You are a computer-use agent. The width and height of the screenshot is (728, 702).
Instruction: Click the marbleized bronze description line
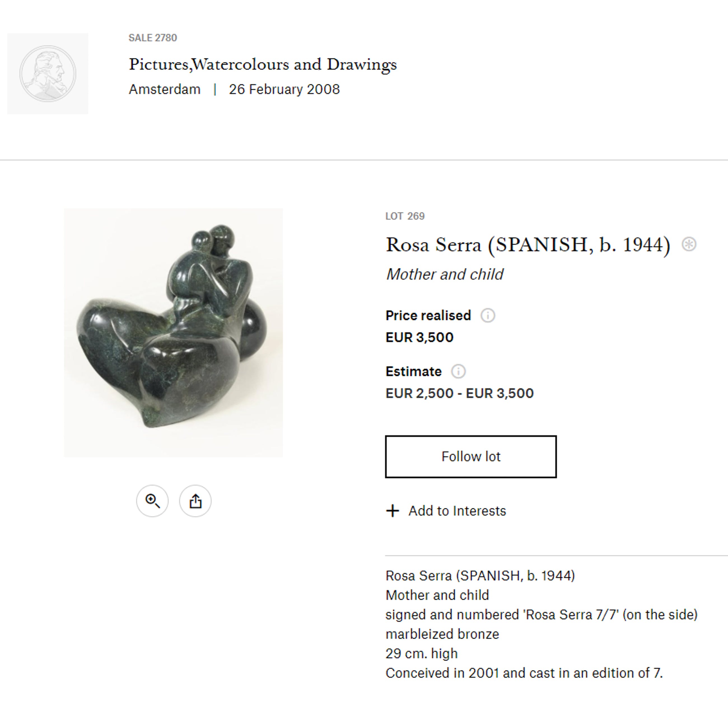click(x=442, y=634)
